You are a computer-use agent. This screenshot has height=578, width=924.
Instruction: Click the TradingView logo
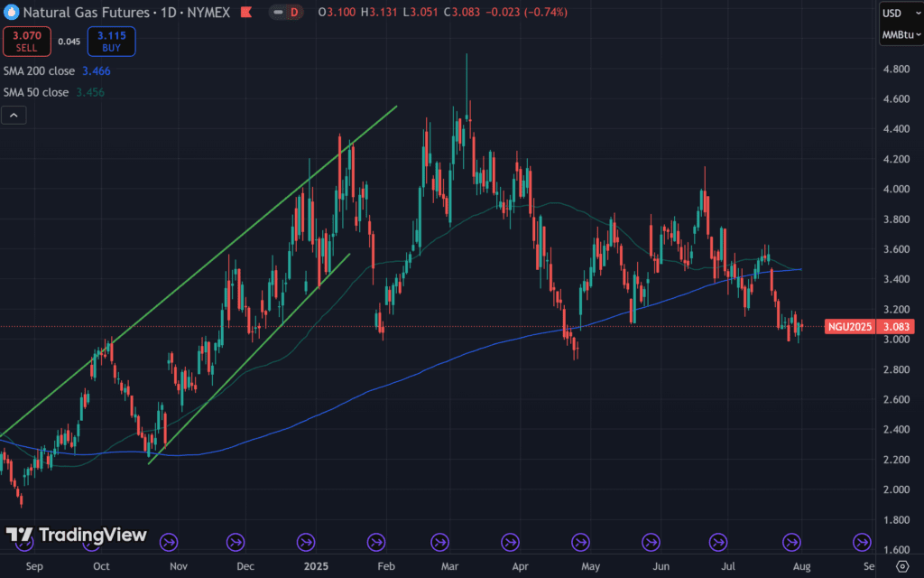click(x=76, y=535)
